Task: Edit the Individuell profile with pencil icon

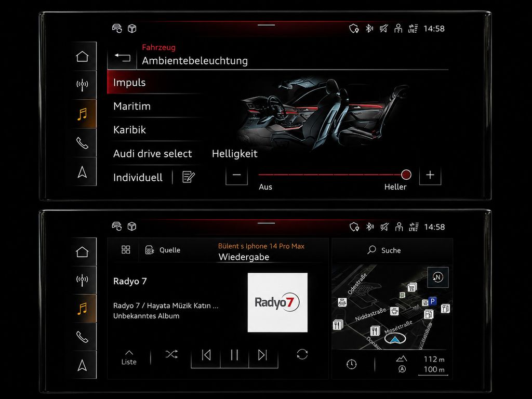Action: click(x=188, y=177)
